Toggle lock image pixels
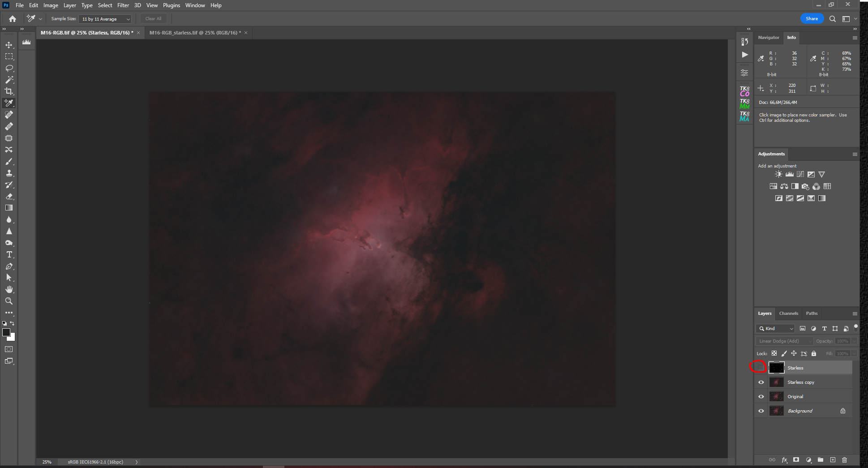The width and height of the screenshot is (868, 468). [784, 353]
